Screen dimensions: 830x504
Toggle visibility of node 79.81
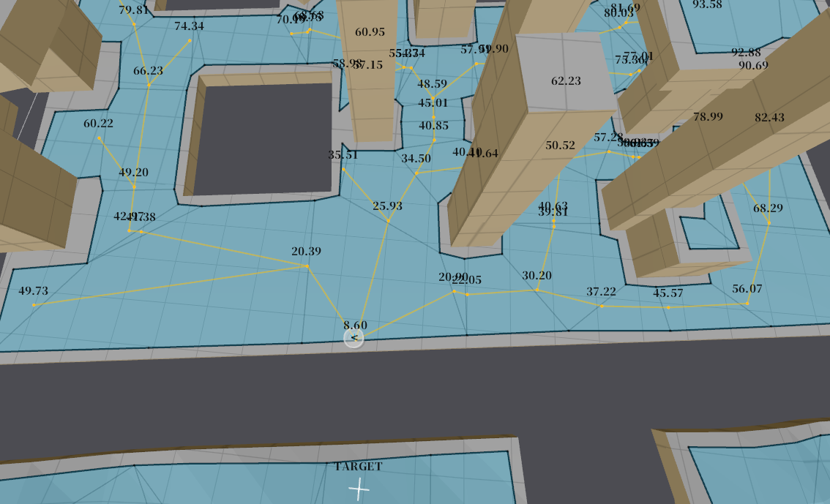point(135,24)
